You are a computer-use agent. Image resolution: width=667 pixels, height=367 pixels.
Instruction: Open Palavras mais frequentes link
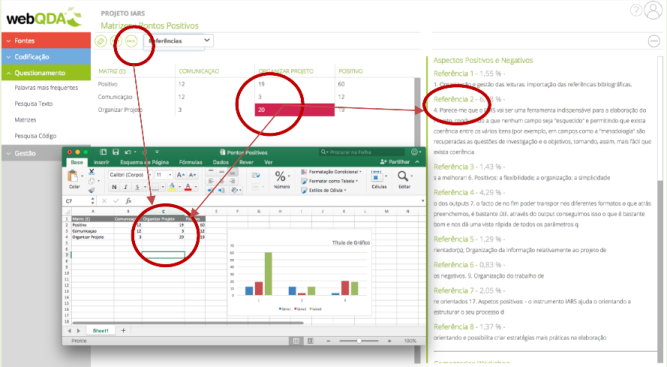tap(46, 88)
